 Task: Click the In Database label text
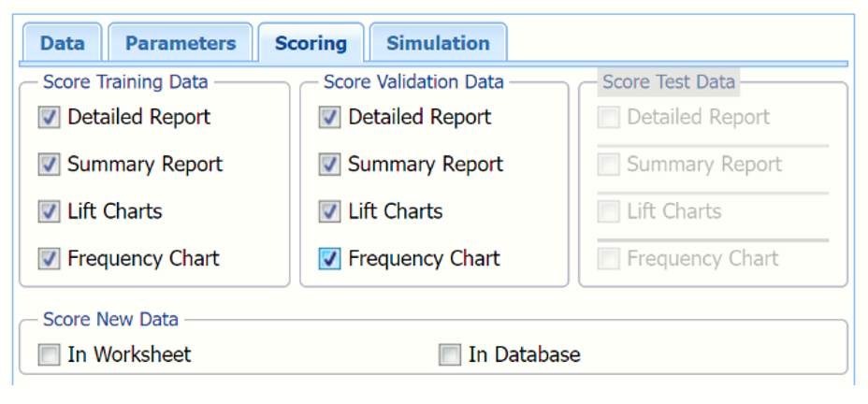[524, 355]
